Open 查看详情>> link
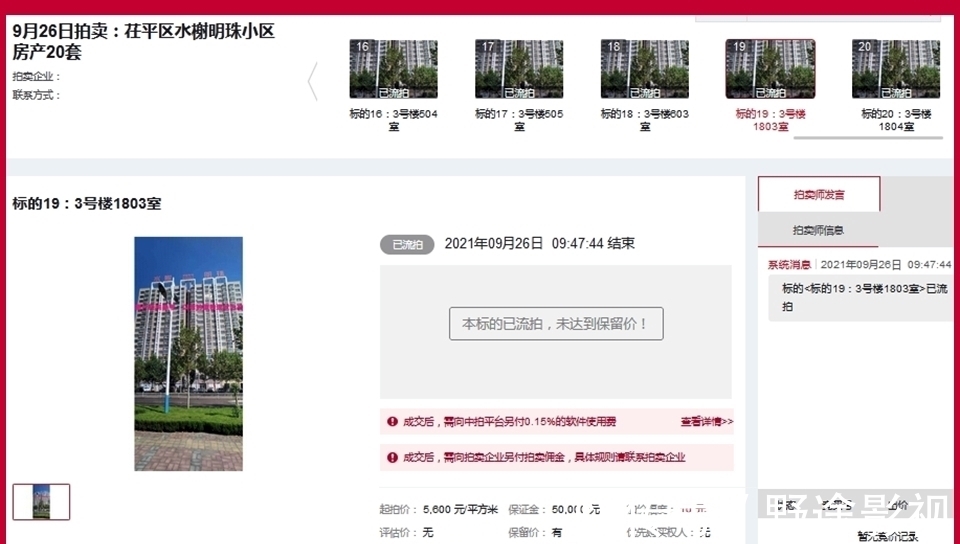Image resolution: width=960 pixels, height=544 pixels. pyautogui.click(x=707, y=422)
